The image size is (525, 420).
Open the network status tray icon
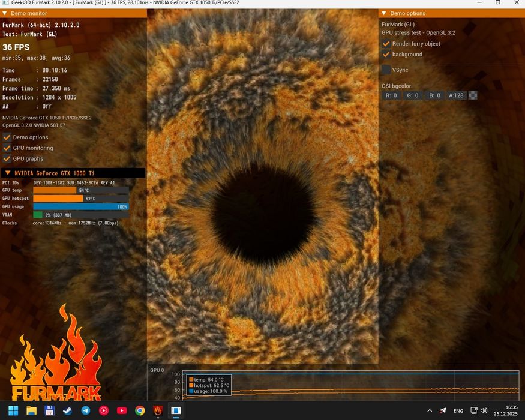click(474, 410)
